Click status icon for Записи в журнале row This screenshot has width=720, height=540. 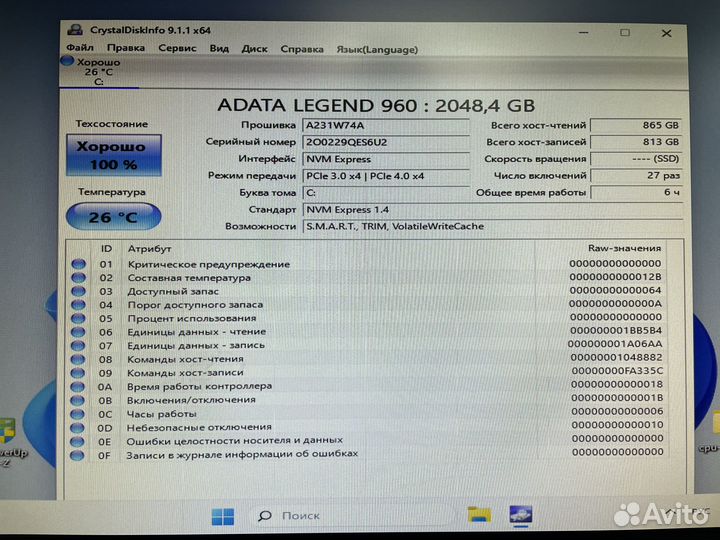(x=77, y=456)
